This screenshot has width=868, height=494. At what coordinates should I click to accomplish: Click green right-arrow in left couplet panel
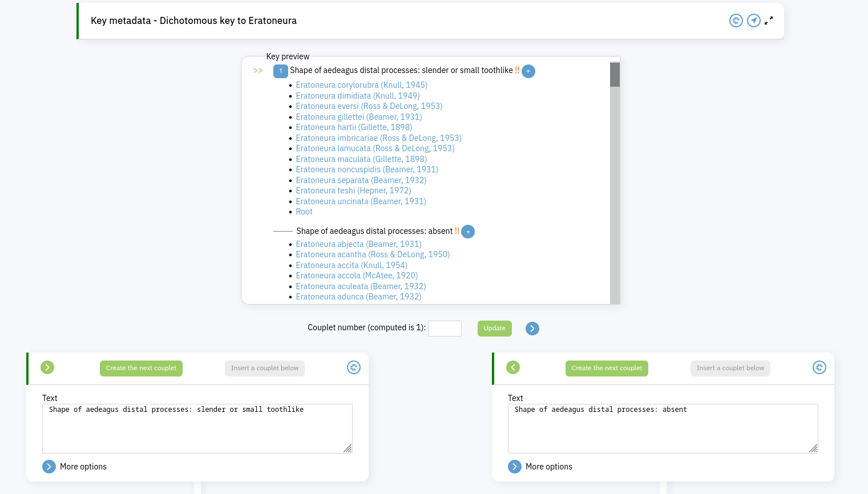(47, 367)
